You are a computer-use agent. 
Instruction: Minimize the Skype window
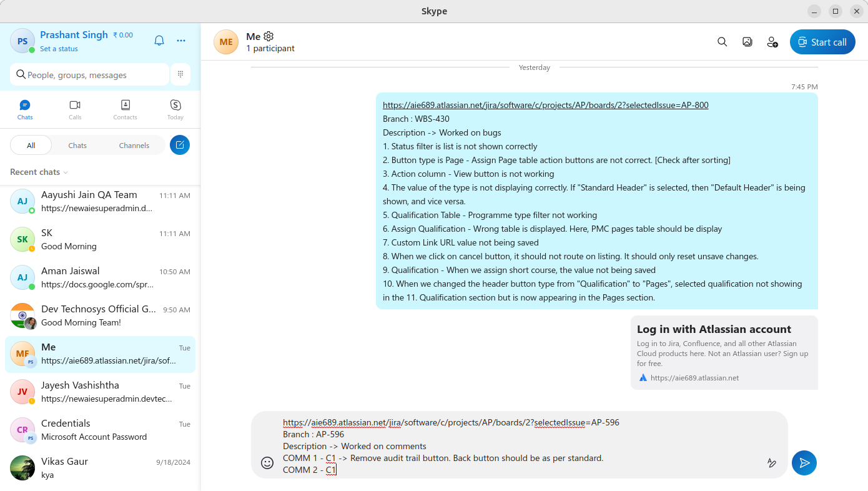pos(814,11)
